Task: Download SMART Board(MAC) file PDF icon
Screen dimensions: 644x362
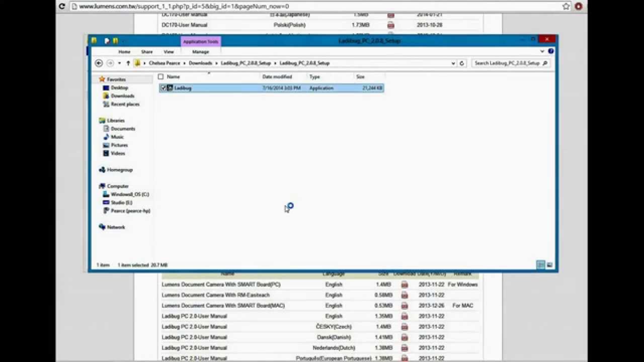Action: coord(405,306)
